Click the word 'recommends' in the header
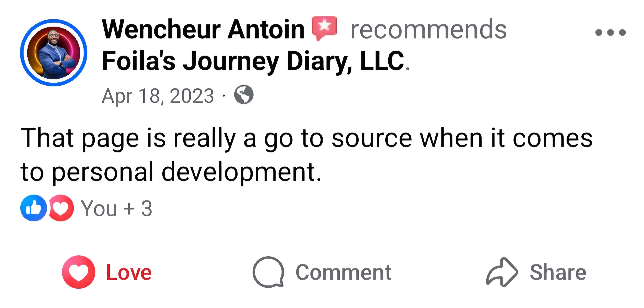The width and height of the screenshot is (644, 308). (428, 30)
